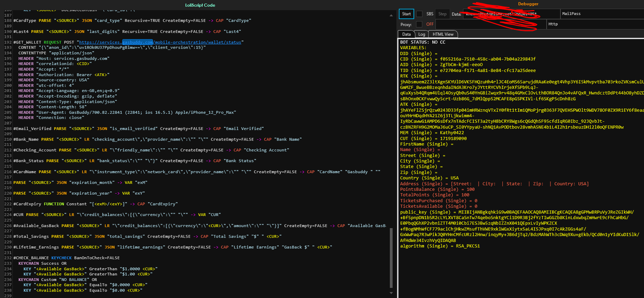
Task: Click the '#CardType PARSE' script line
Action: click(x=132, y=20)
